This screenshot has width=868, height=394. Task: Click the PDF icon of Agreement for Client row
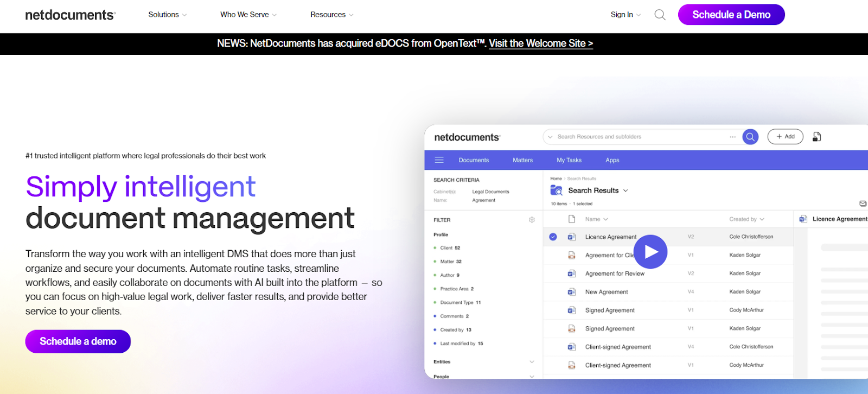571,255
